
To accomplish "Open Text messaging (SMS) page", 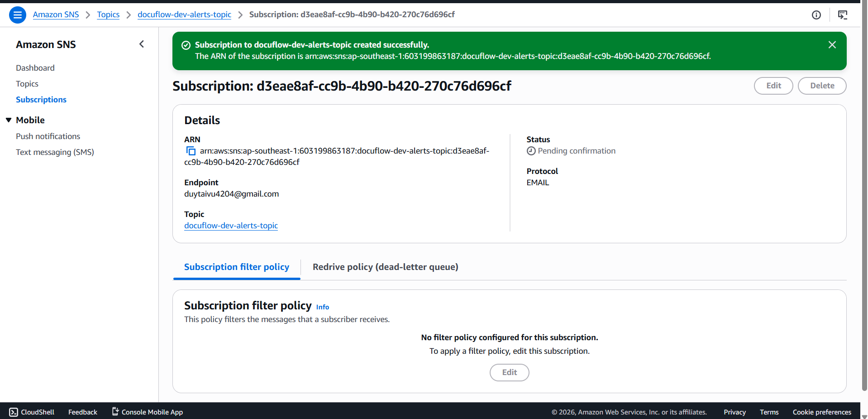I will 55,152.
